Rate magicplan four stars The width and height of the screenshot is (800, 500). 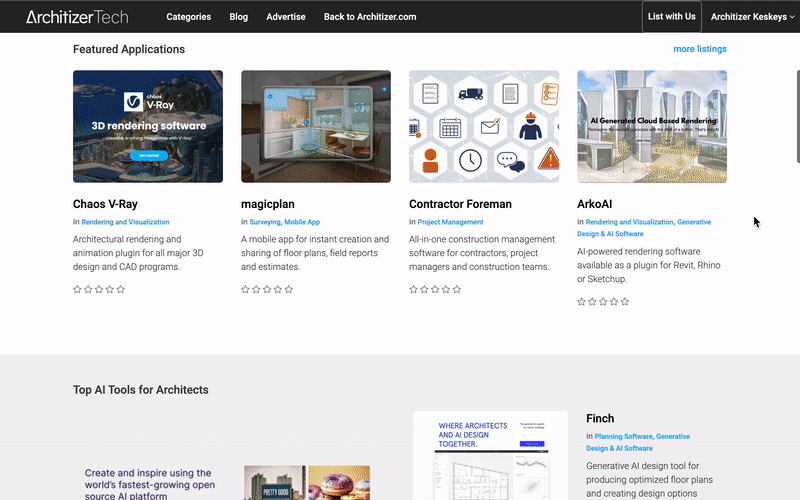278,289
